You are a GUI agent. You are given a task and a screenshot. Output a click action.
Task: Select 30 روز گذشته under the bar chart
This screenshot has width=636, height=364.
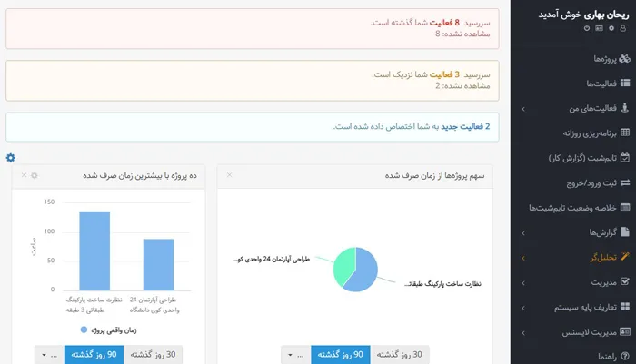click(x=153, y=355)
